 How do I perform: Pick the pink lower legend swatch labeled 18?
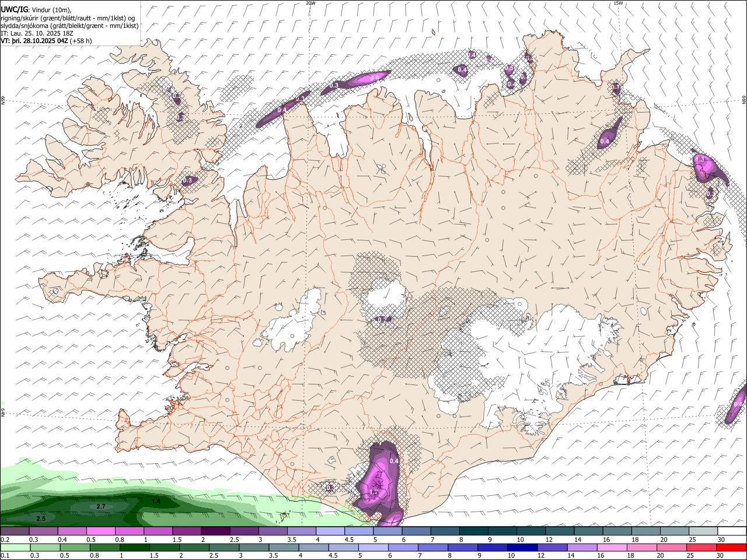(642, 547)
